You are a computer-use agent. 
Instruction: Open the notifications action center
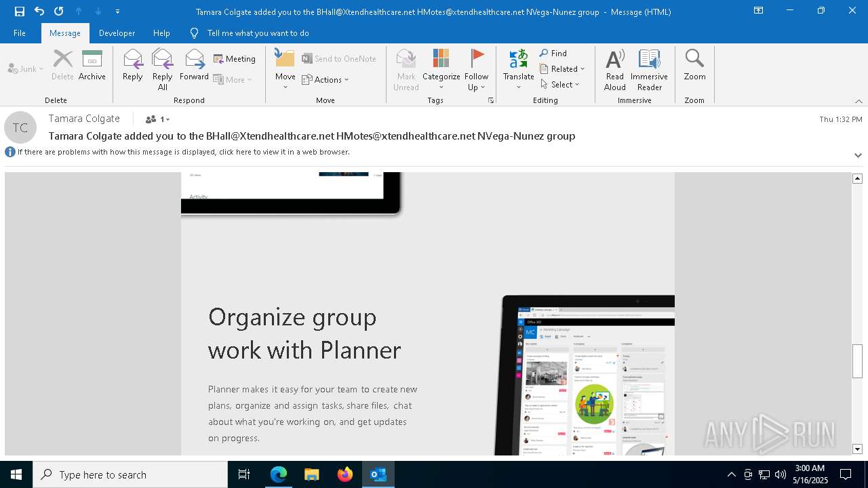846,474
